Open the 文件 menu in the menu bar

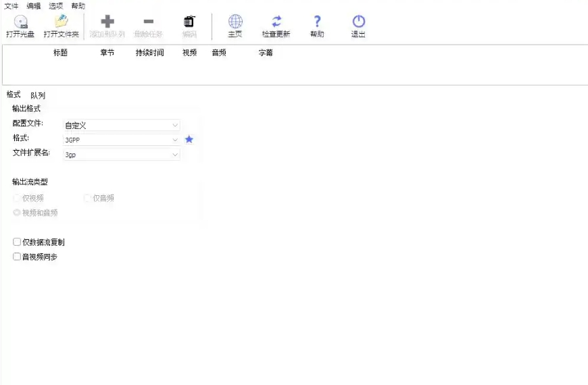click(11, 5)
